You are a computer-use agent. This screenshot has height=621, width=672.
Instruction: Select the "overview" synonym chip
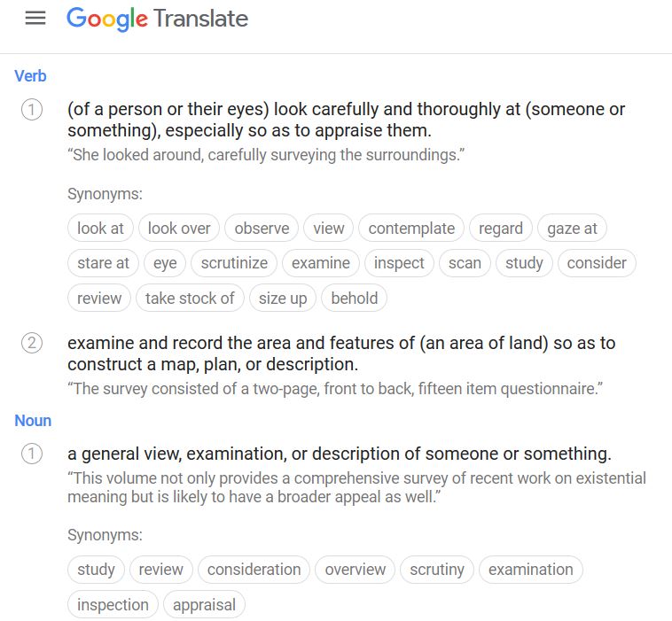356,570
